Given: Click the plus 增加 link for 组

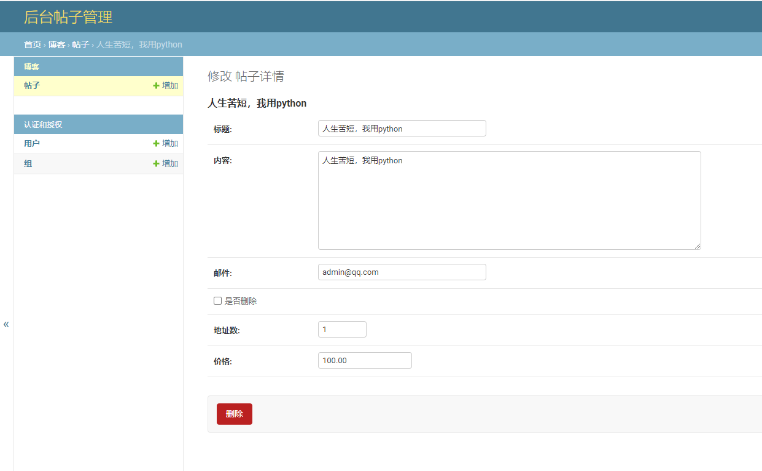Looking at the screenshot, I should click(166, 163).
